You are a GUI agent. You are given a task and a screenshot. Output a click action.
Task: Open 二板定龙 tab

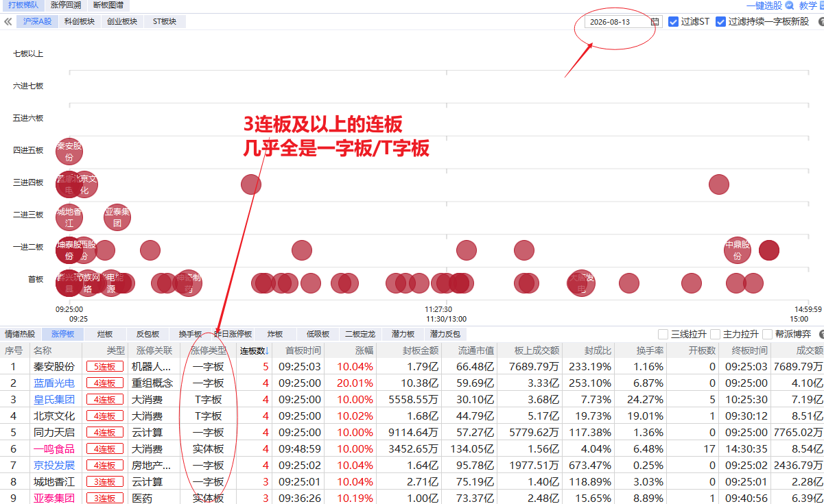pos(360,334)
